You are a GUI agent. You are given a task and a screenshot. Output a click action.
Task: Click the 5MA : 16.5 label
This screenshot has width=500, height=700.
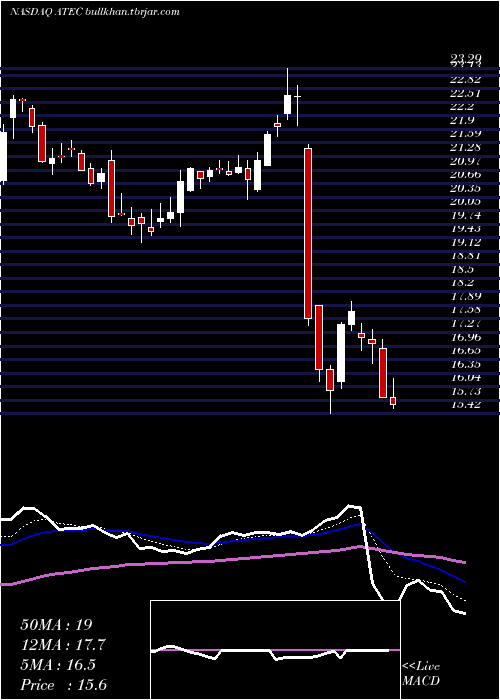[58, 665]
